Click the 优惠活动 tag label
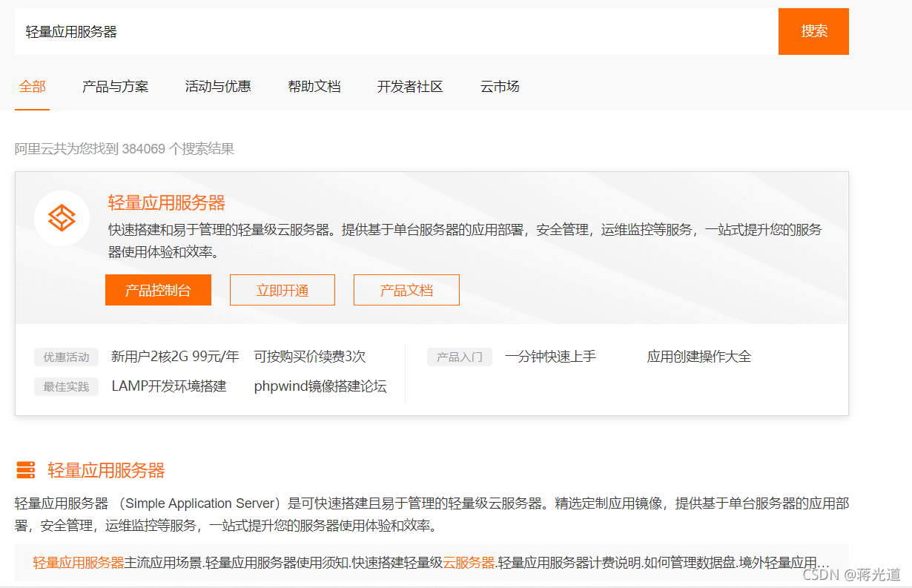The width and height of the screenshot is (912, 588). click(66, 357)
